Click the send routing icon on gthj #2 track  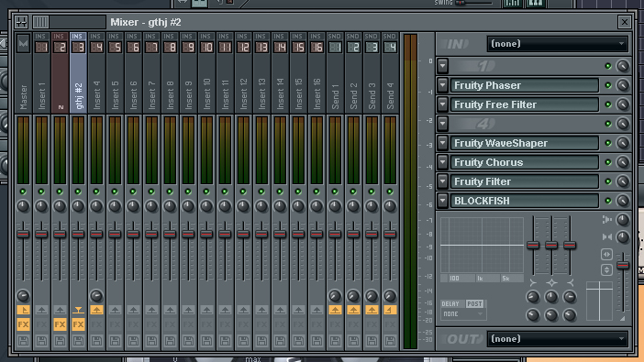[78, 311]
